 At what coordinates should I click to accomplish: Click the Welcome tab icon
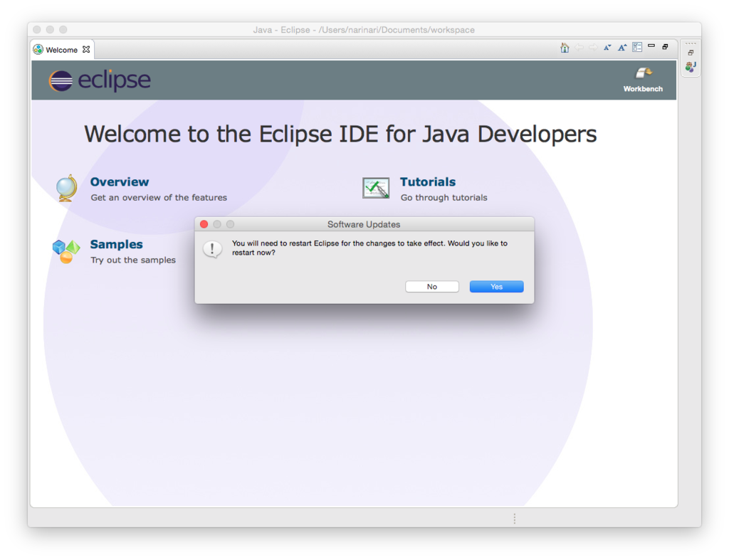click(38, 49)
